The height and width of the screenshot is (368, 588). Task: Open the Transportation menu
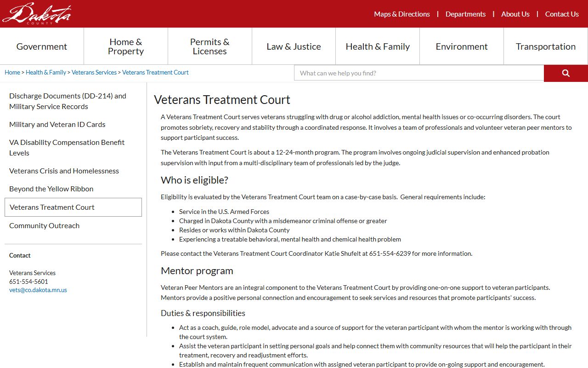click(x=546, y=46)
